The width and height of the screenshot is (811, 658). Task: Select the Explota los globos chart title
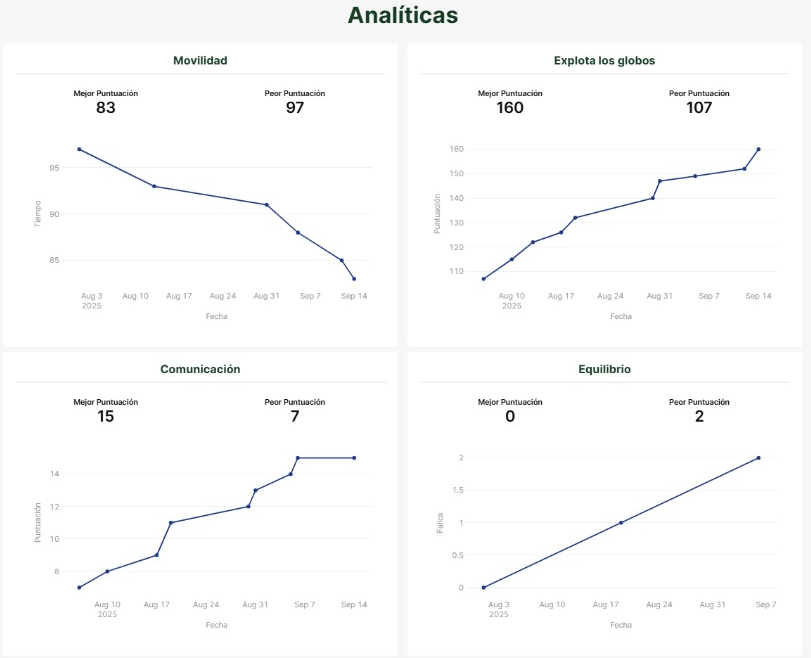[x=604, y=60]
